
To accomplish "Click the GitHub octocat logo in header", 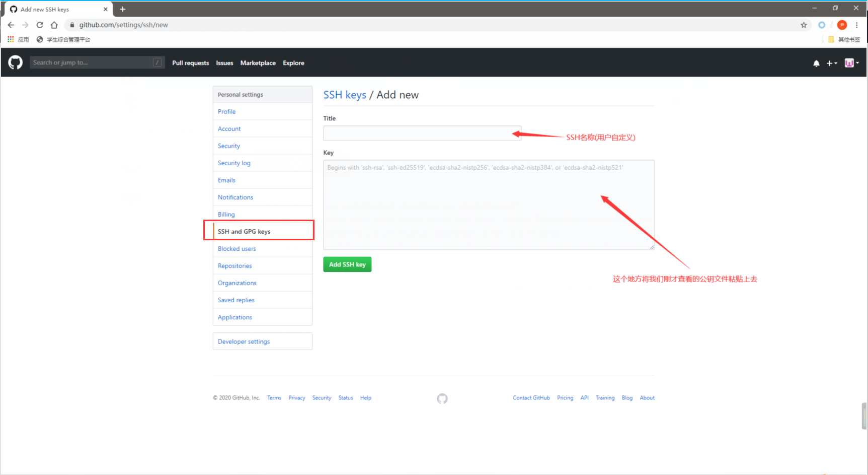I will pos(16,62).
